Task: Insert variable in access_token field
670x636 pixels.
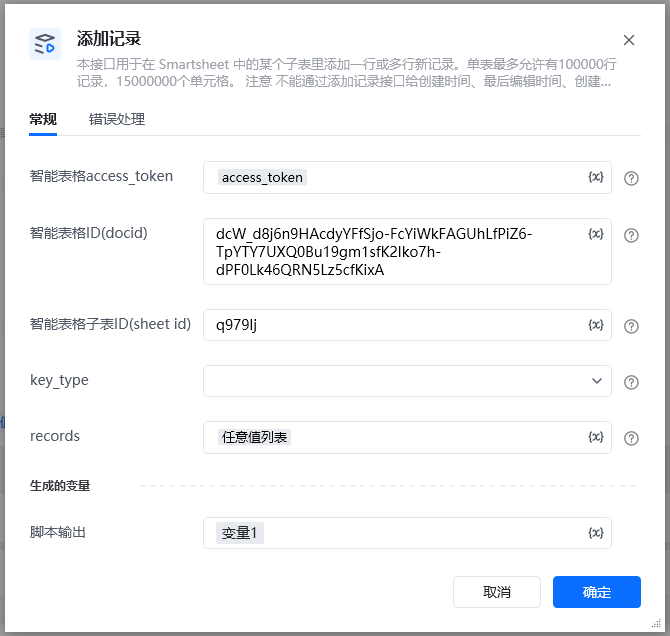Action: pyautogui.click(x=596, y=177)
